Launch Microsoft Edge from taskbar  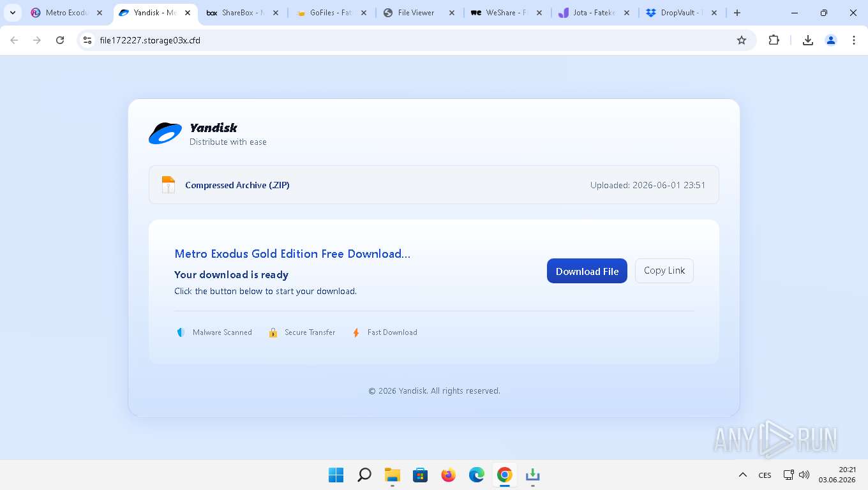[476, 475]
